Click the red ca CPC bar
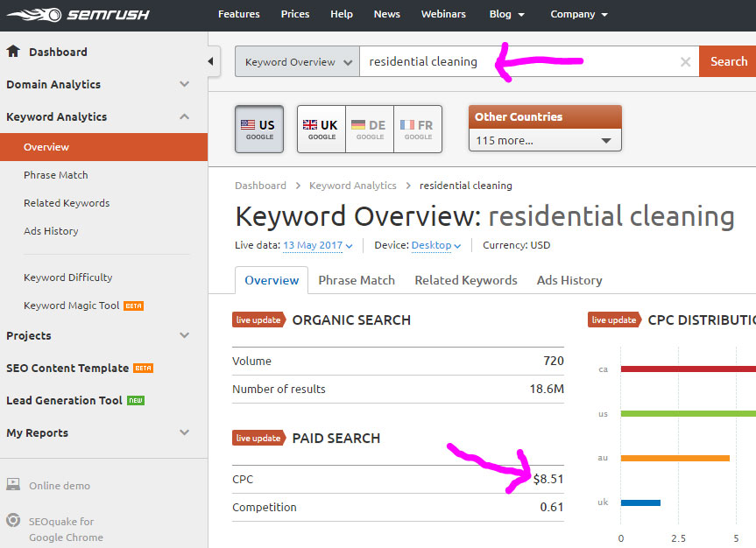 click(x=688, y=369)
